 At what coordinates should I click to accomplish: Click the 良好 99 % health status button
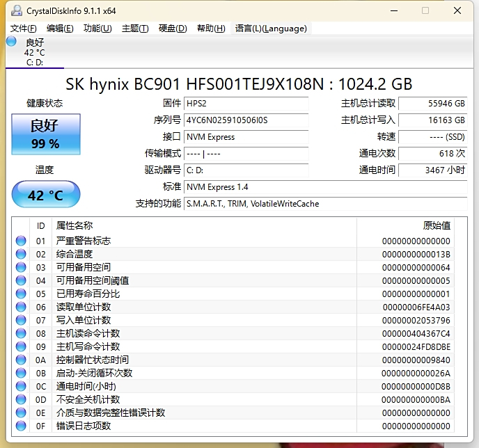click(x=45, y=134)
